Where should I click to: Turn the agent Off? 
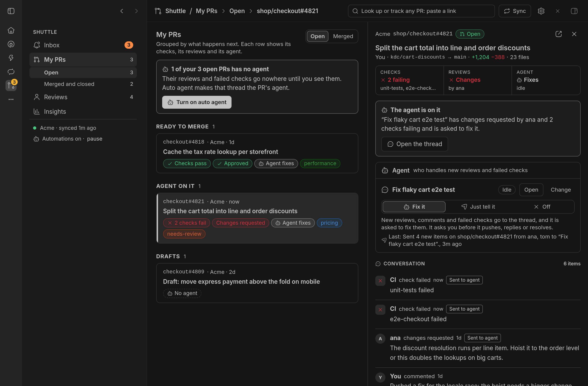pyautogui.click(x=542, y=207)
